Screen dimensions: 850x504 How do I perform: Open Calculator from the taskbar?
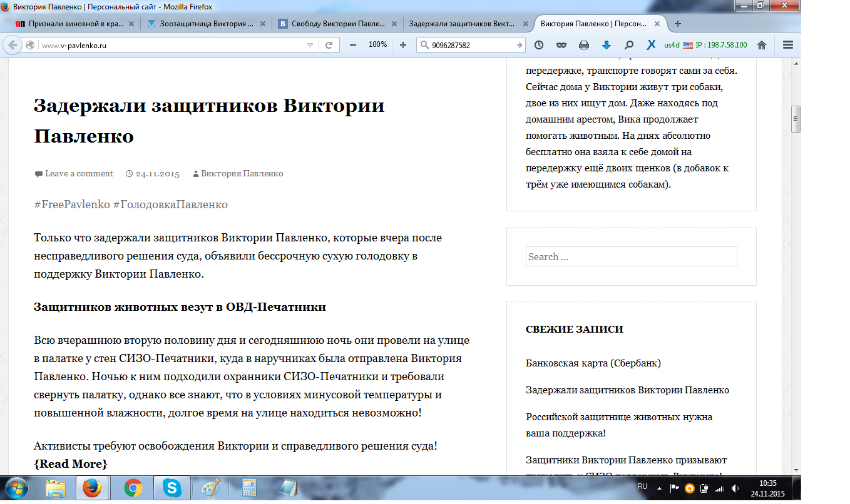[x=250, y=488]
